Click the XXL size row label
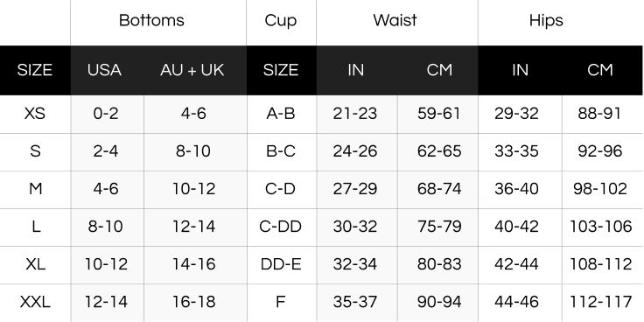 35,303
